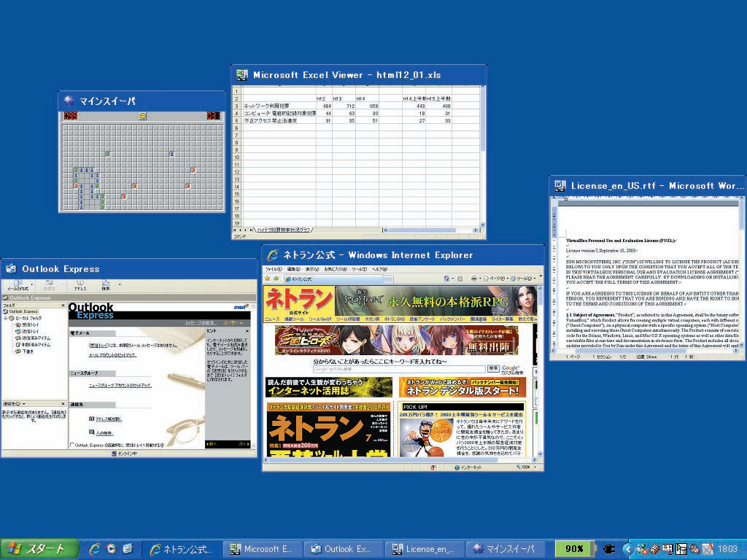Click the Internet Explorer horizontal scrollbar
Viewport: 747px width, 560px height.
tap(400, 459)
